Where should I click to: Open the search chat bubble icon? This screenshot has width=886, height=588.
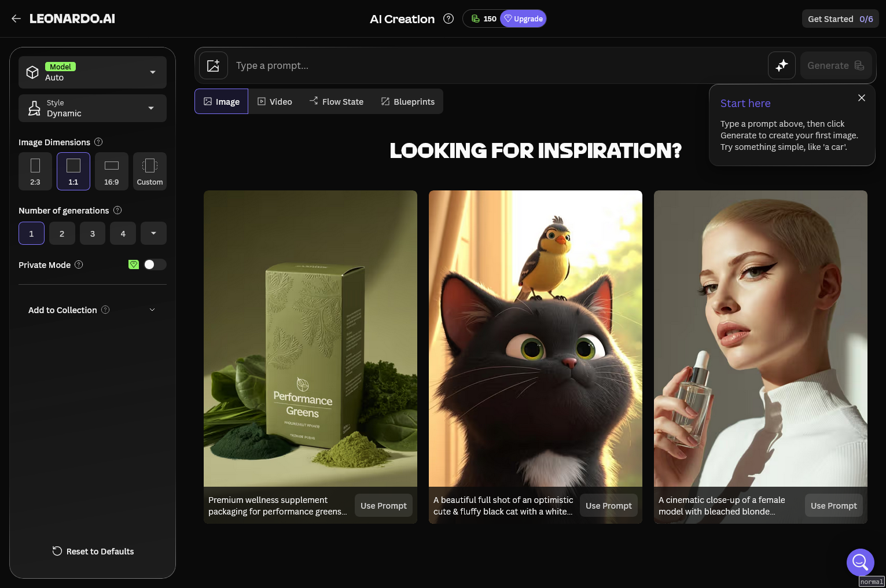point(861,562)
